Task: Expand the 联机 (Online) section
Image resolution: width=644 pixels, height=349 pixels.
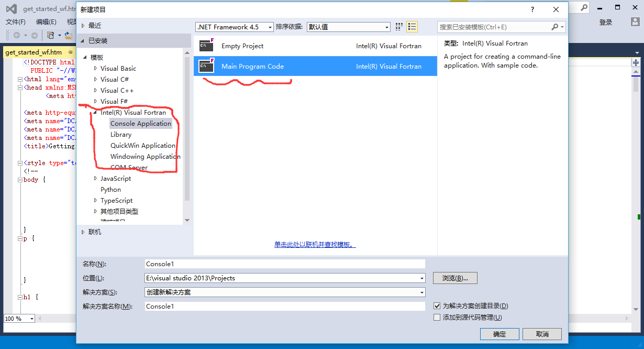Action: [83, 232]
